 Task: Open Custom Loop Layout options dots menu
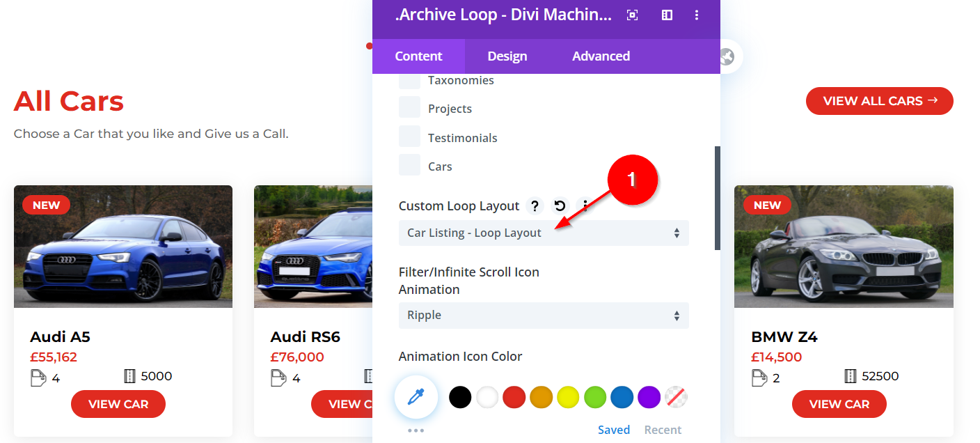click(585, 205)
